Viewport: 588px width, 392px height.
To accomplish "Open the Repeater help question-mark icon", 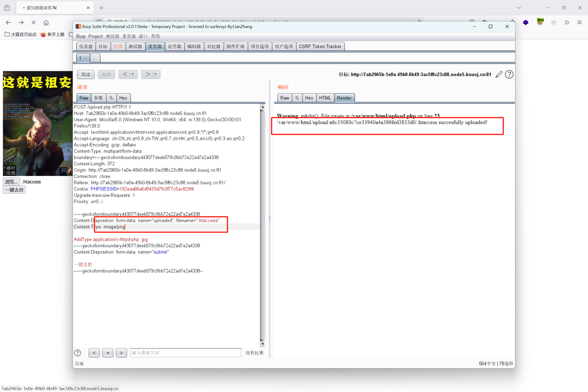I will click(509, 74).
